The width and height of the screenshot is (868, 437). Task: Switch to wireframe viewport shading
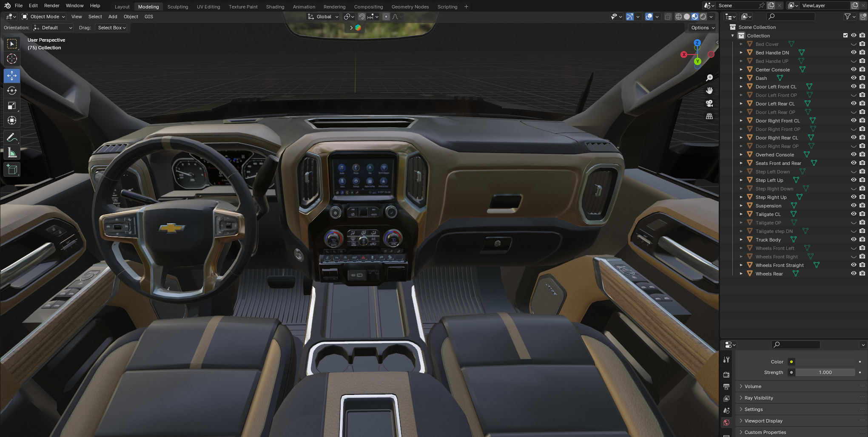click(679, 17)
